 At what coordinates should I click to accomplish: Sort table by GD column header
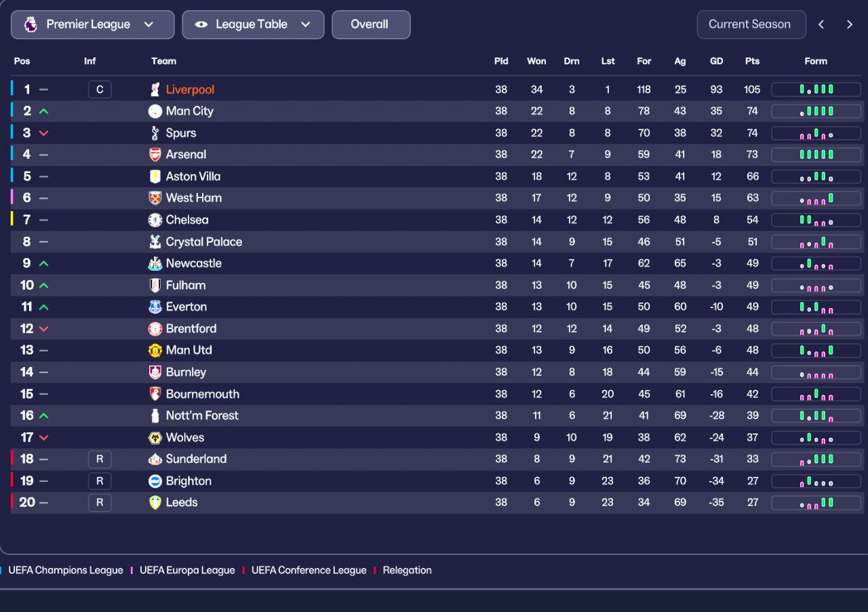pos(716,61)
